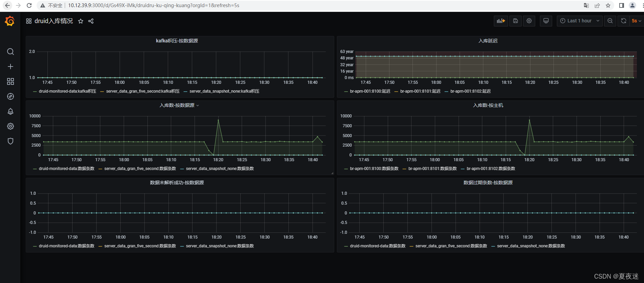Toggle server_data_snapshot_none:kafka积压 legend series
The image size is (644, 283).
[224, 91]
